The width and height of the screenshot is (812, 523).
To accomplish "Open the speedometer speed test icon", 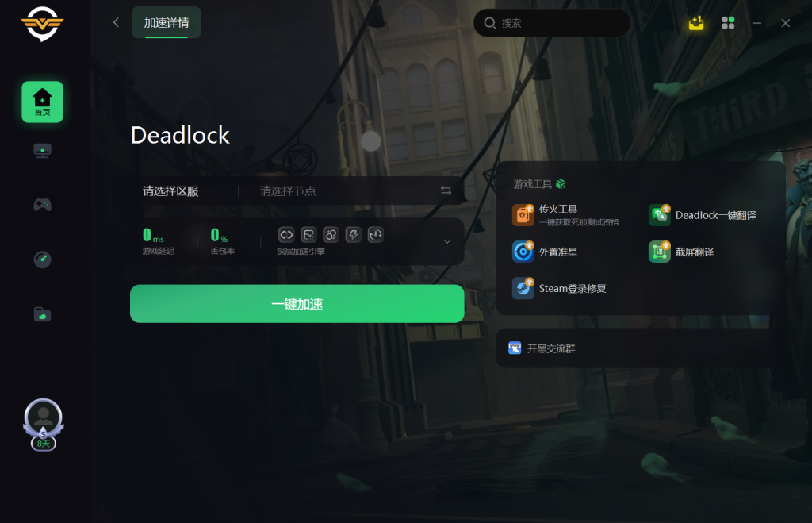I will point(43,260).
